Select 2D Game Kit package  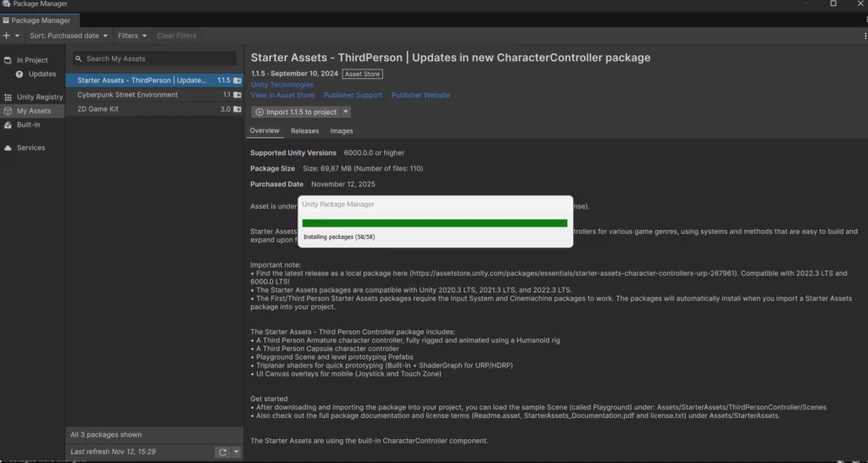point(154,109)
